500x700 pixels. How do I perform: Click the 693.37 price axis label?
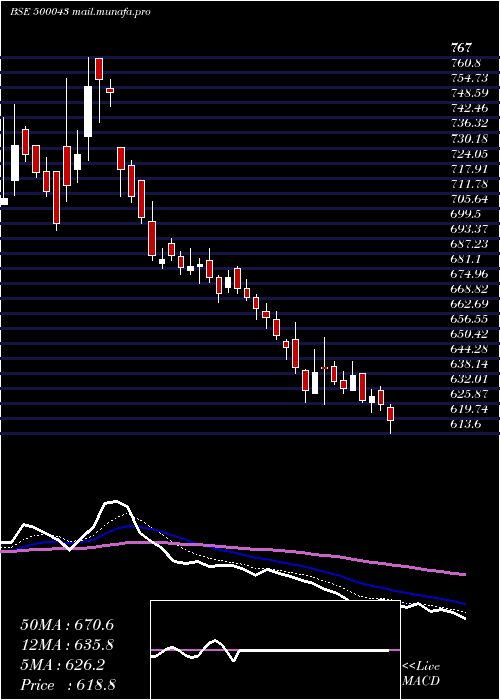click(x=470, y=229)
